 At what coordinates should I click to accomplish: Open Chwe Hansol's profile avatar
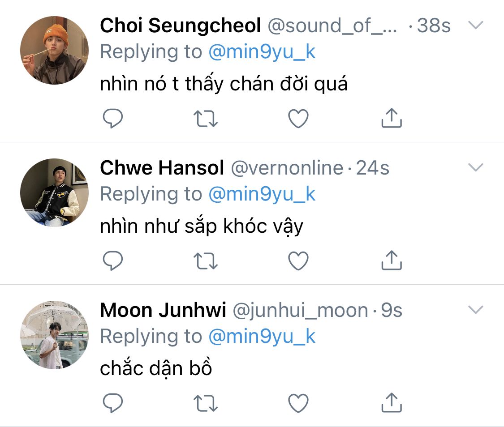(54, 192)
